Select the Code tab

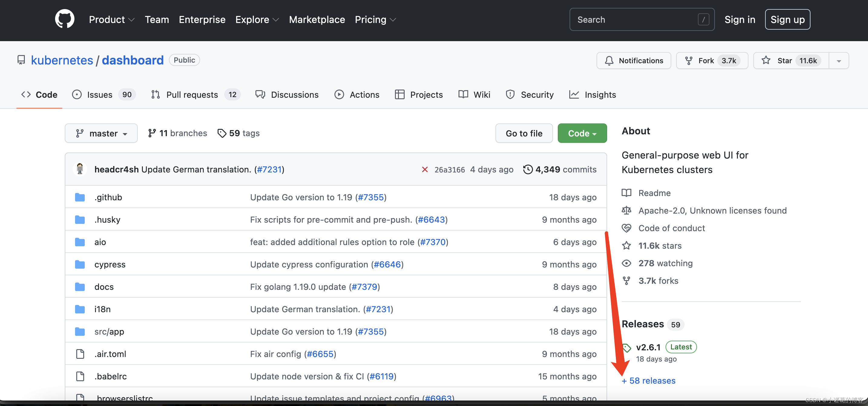click(x=39, y=95)
